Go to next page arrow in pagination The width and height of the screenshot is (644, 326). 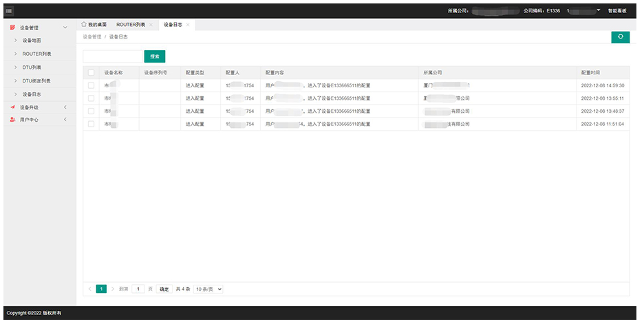tap(113, 290)
